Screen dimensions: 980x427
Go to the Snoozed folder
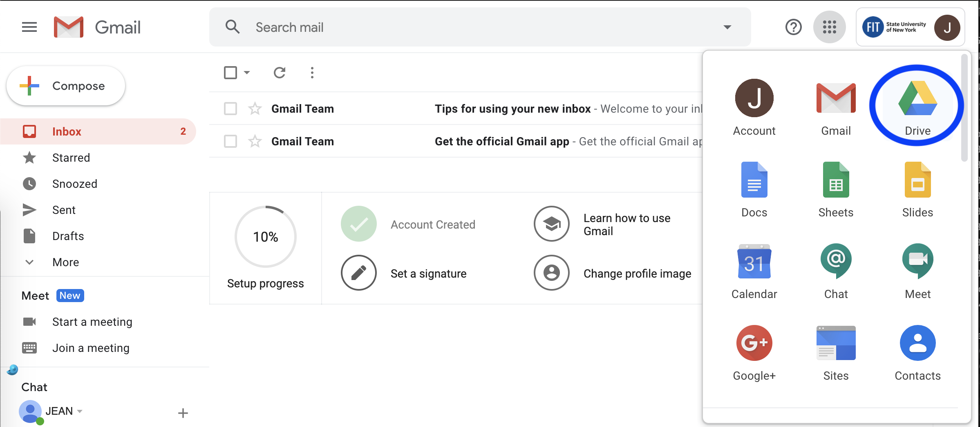tap(98, 184)
